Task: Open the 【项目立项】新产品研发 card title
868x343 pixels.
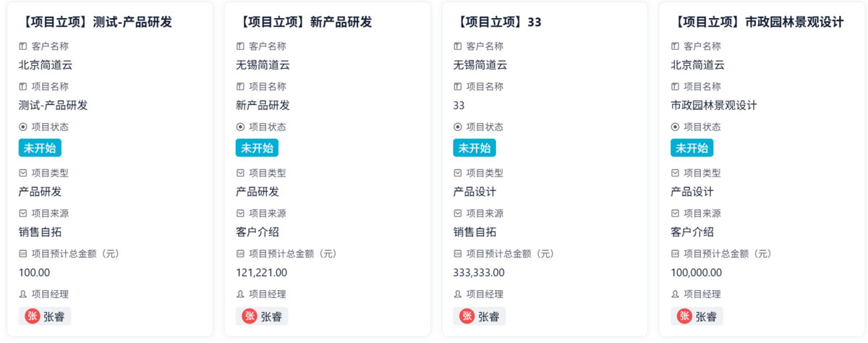Action: click(x=304, y=22)
